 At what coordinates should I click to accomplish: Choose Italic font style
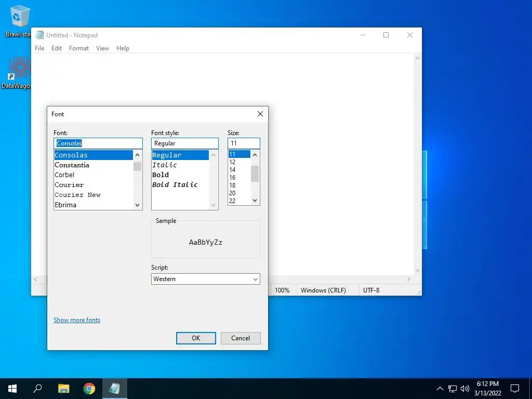pyautogui.click(x=180, y=165)
